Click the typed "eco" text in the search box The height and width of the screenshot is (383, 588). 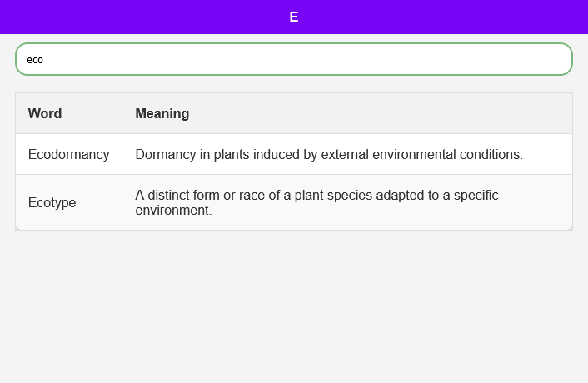[x=35, y=60]
